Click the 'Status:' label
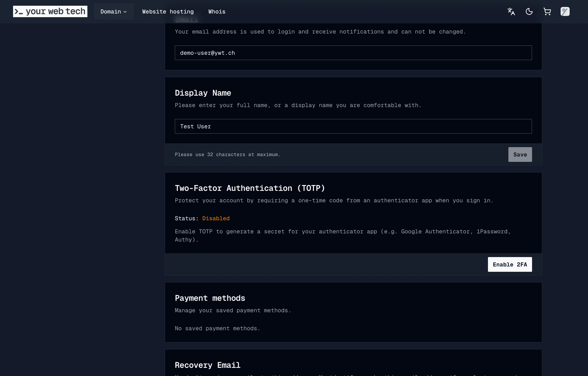This screenshot has width=588, height=376. pyautogui.click(x=187, y=218)
